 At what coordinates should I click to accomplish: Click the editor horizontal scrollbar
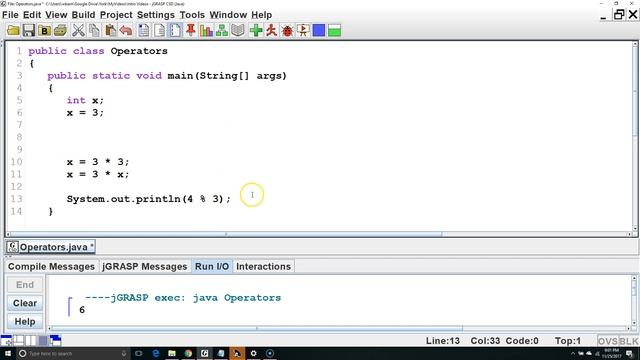tap(225, 234)
